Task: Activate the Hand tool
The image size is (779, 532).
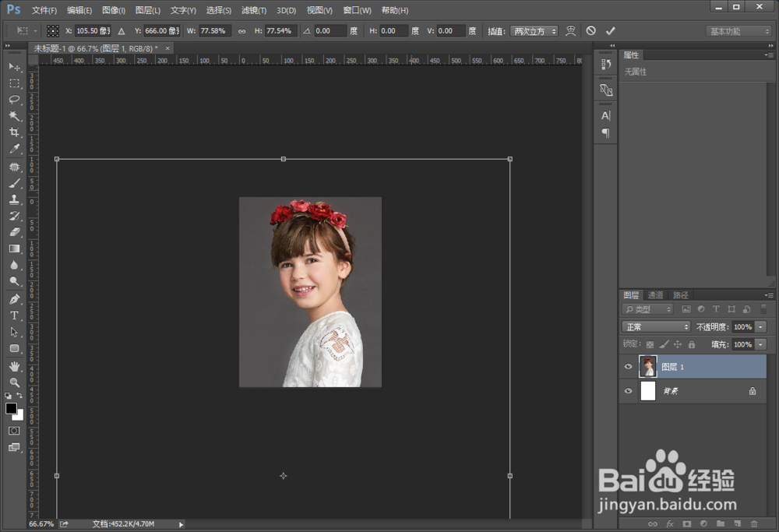Action: [x=14, y=365]
